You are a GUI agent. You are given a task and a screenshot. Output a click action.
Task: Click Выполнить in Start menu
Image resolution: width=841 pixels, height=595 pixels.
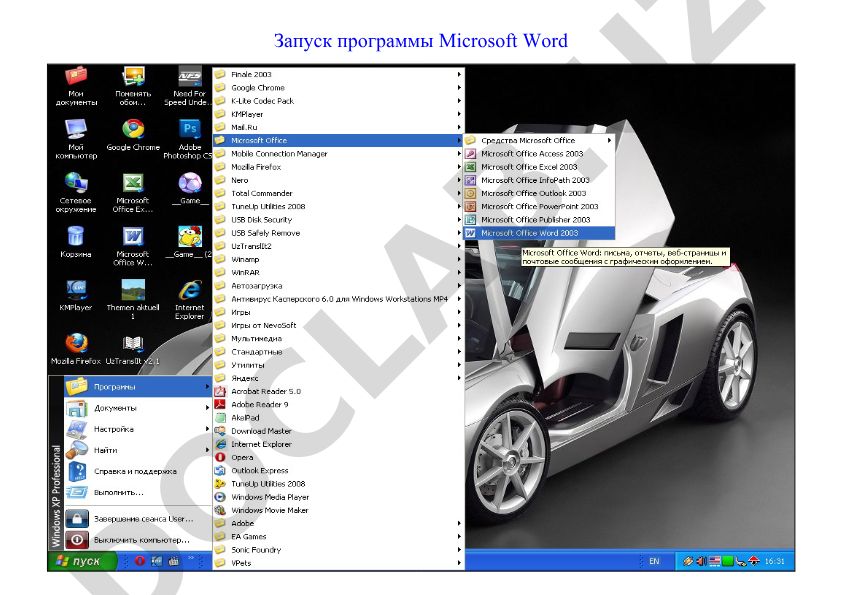138,493
